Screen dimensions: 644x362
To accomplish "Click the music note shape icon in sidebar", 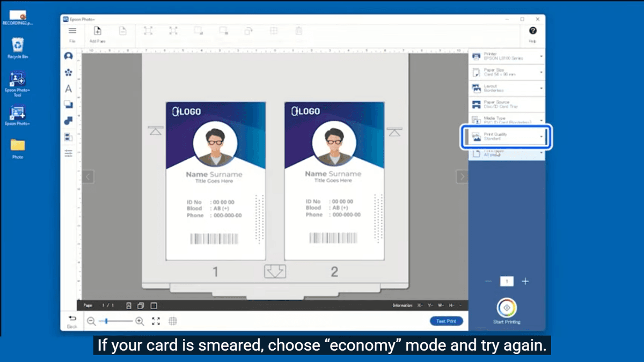I will click(x=68, y=121).
